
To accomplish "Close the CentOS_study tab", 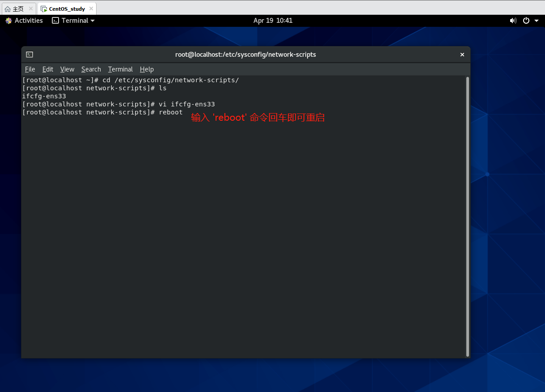I will tap(91, 8).
